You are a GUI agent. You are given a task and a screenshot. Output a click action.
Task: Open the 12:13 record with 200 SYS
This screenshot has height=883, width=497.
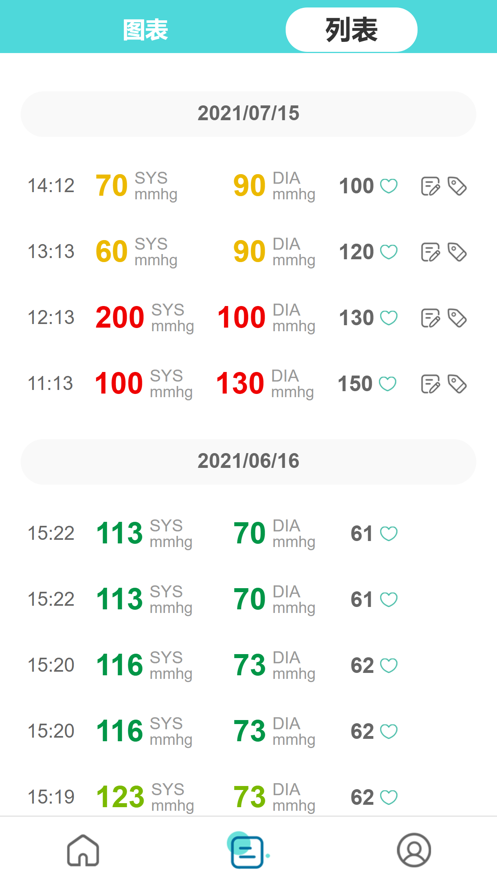pyautogui.click(x=248, y=318)
